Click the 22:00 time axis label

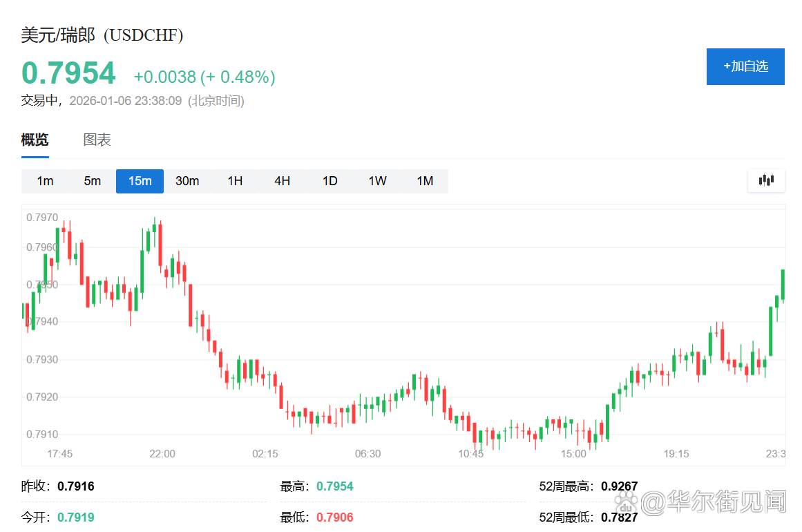point(162,454)
